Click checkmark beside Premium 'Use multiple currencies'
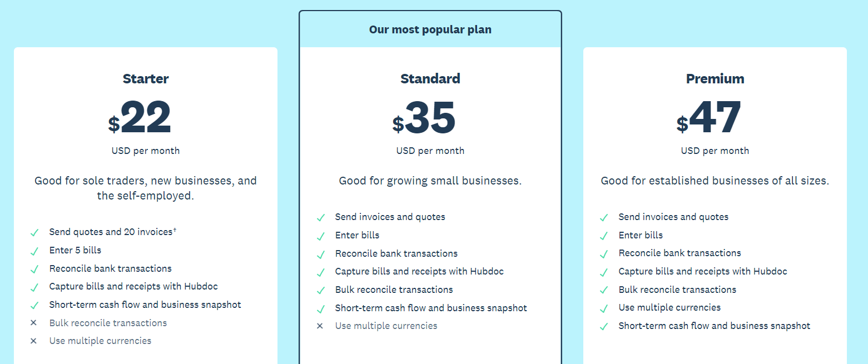 pos(604,308)
